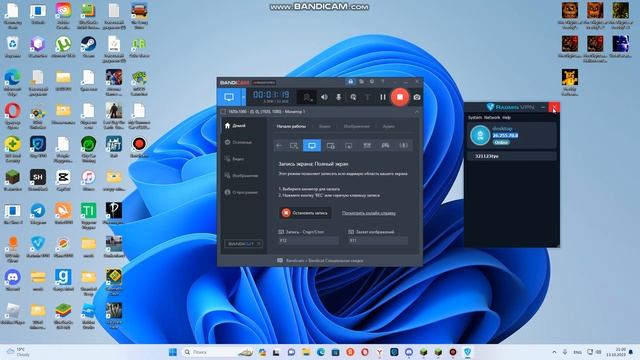Toggle the text overlay T icon

click(367, 97)
